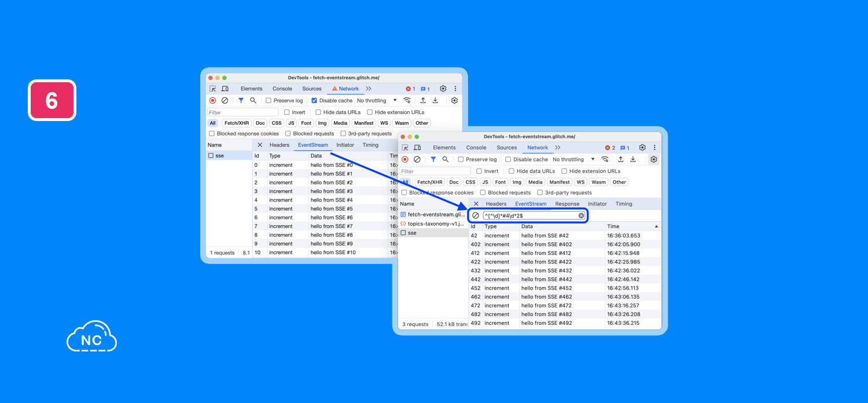
Task: Open network conditions icon in front DevTools window
Action: click(x=605, y=159)
